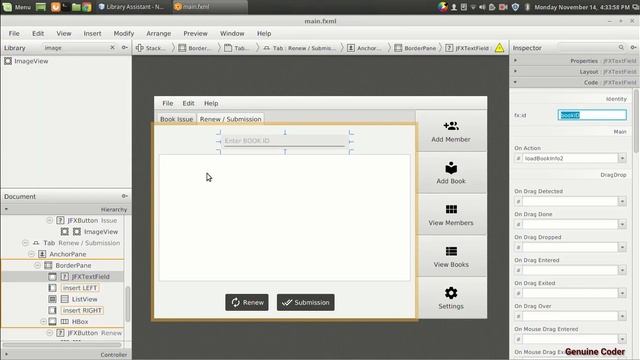
Task: Switch to the Library Assistant taskbar window
Action: pos(131,7)
